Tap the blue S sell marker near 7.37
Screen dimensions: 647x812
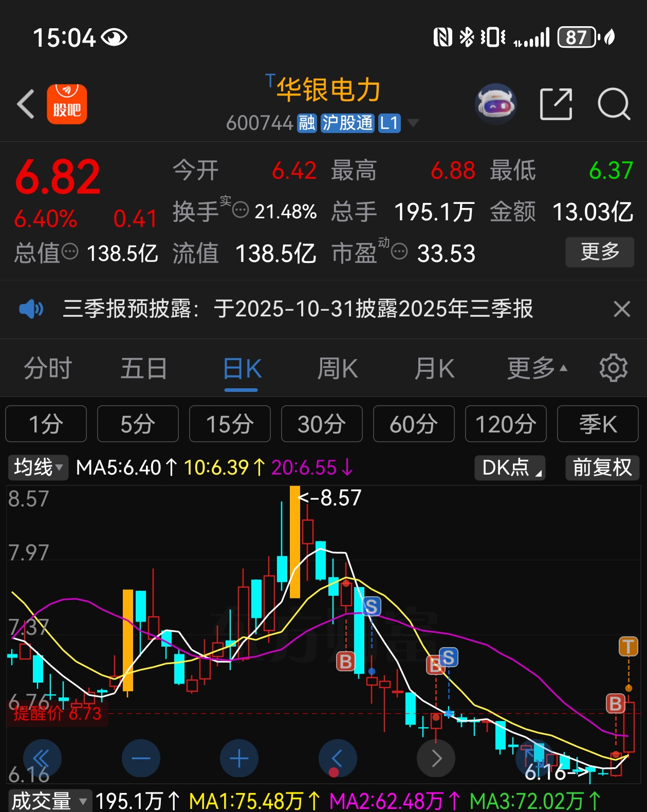372,607
